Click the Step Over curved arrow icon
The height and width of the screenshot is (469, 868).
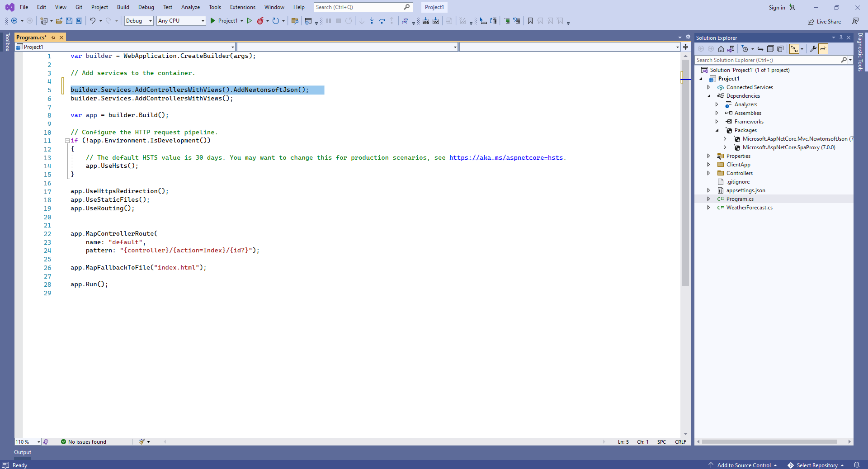pos(382,21)
